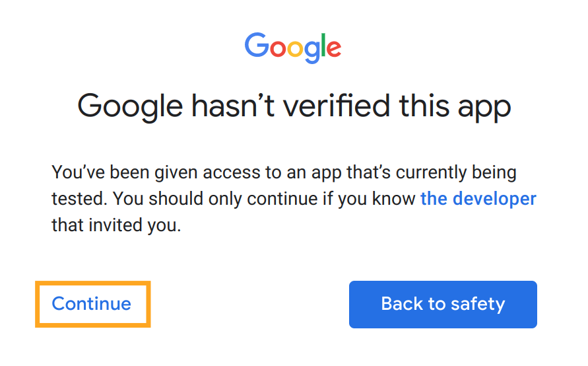Click the lowercase blue g in logo
Screen dimensions: 588x366
[312, 52]
